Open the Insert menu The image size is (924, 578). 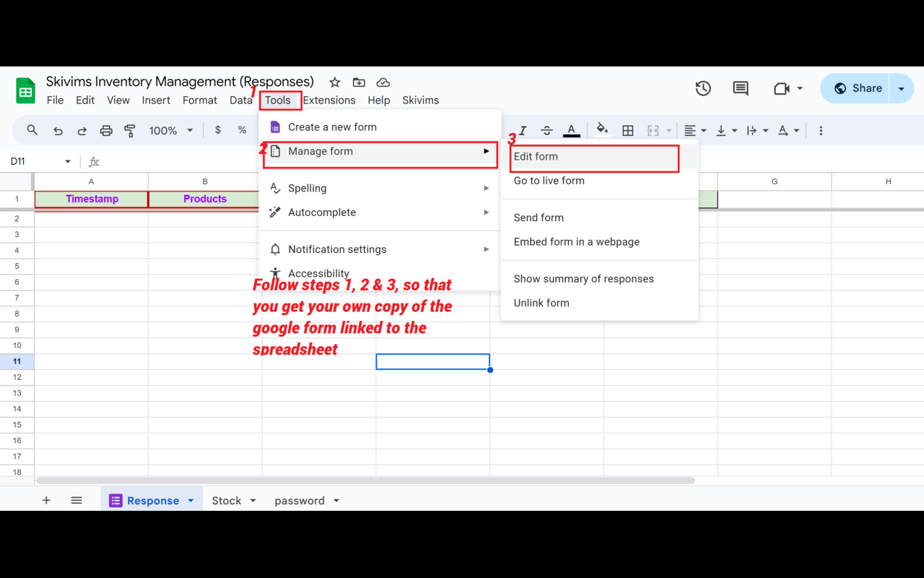[x=156, y=100]
